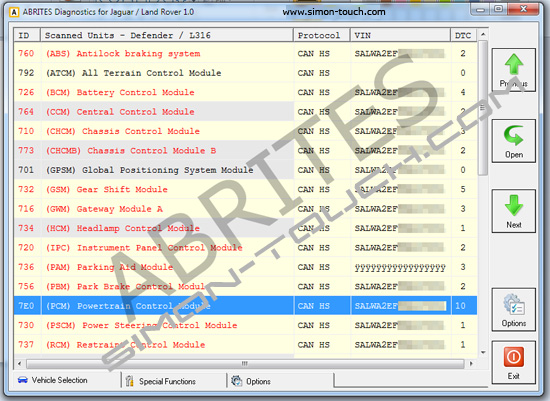
Task: Click the green Previous arrow icon
Action: (x=514, y=65)
